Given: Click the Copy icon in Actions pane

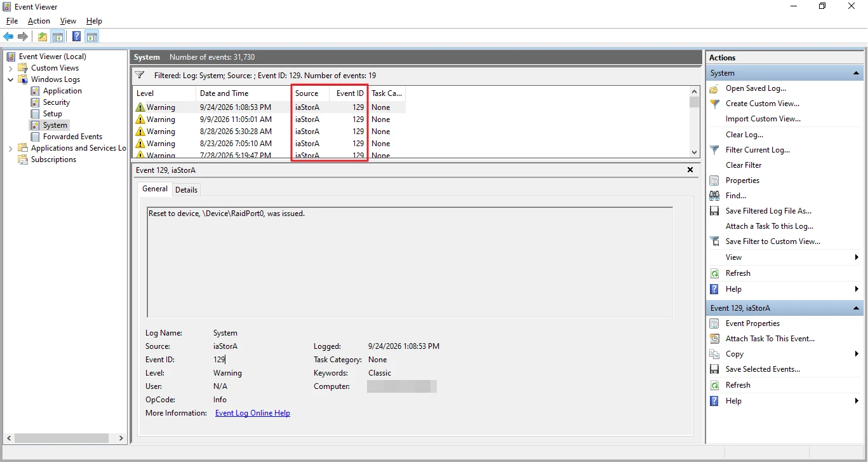Looking at the screenshot, I should tap(714, 354).
